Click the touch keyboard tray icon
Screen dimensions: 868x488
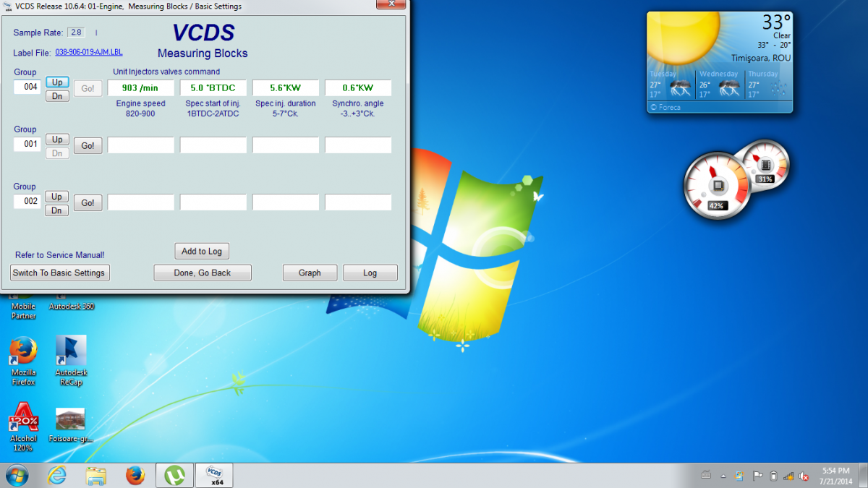point(707,475)
